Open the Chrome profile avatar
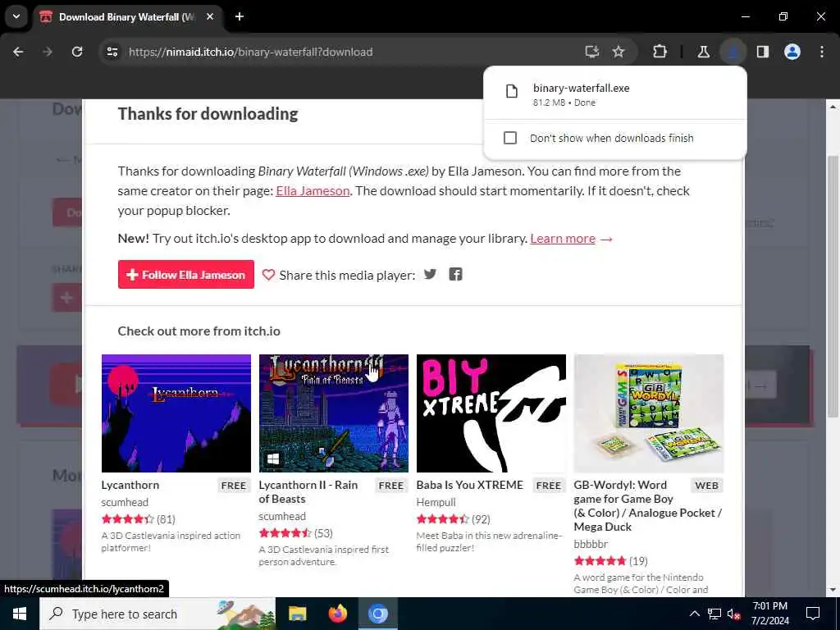This screenshot has height=630, width=840. tap(792, 52)
